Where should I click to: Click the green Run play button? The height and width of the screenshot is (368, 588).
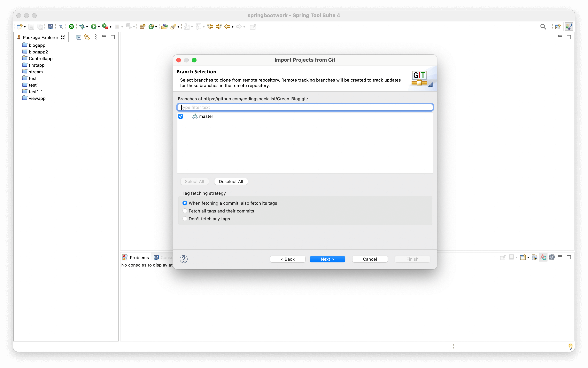tap(93, 27)
